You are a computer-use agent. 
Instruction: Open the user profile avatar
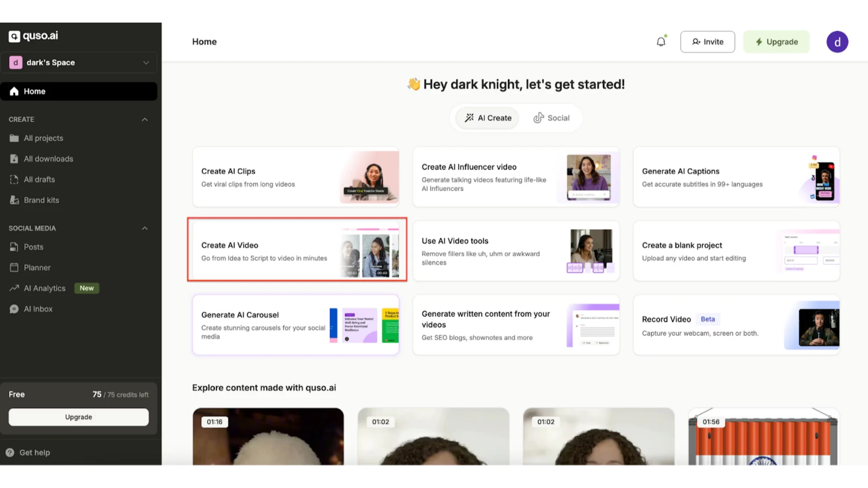point(837,42)
